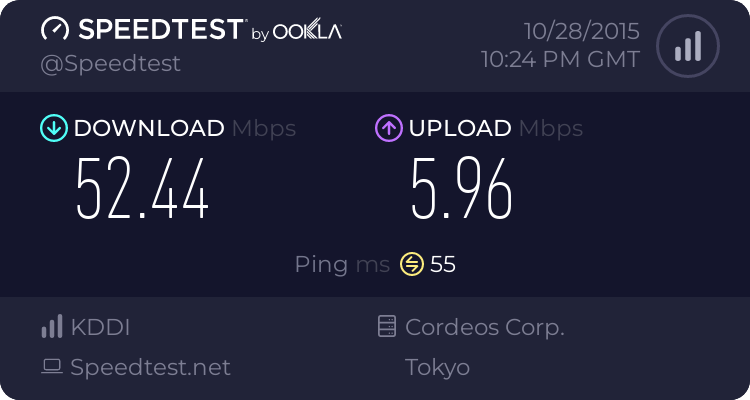Click the signal bars circle icon
750x400 pixels.
pos(686,46)
